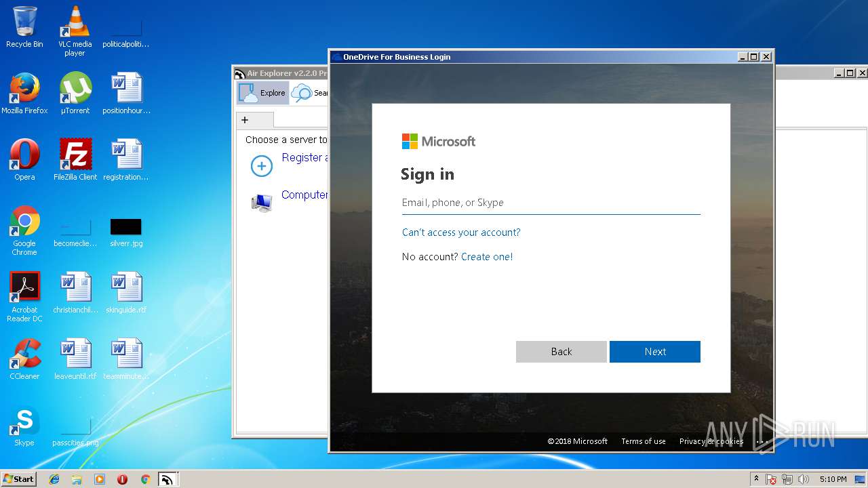Open Privacy & cookies link

click(x=711, y=441)
